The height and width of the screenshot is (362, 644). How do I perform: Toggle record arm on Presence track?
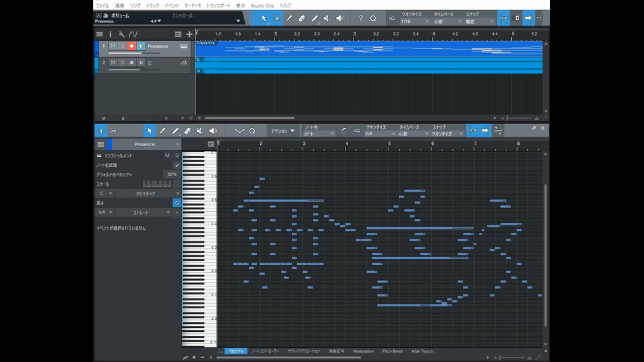(131, 46)
